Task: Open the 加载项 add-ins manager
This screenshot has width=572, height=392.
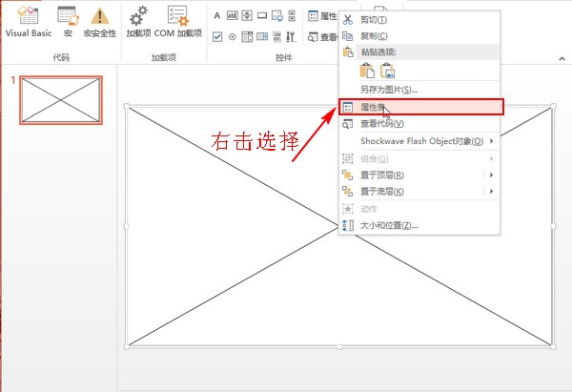Action: (138, 21)
